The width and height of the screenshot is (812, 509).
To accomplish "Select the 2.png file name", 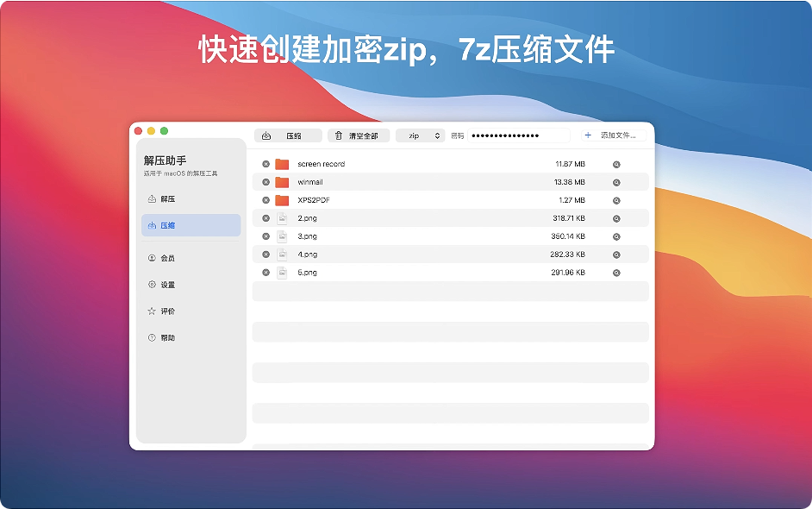I will click(307, 218).
